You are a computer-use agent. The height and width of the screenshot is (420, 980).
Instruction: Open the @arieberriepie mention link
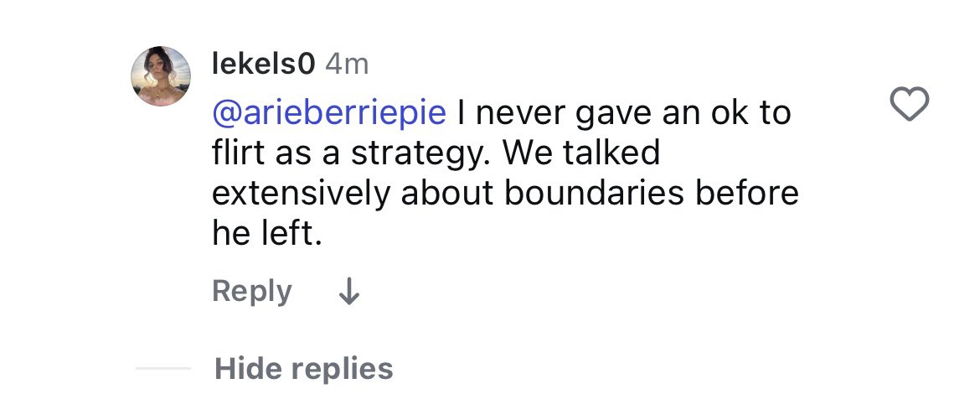[328, 112]
